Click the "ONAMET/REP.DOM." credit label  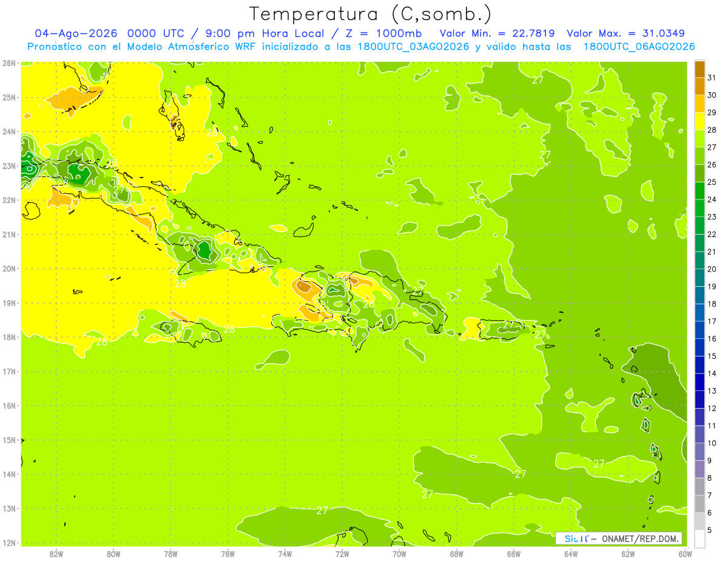641,538
